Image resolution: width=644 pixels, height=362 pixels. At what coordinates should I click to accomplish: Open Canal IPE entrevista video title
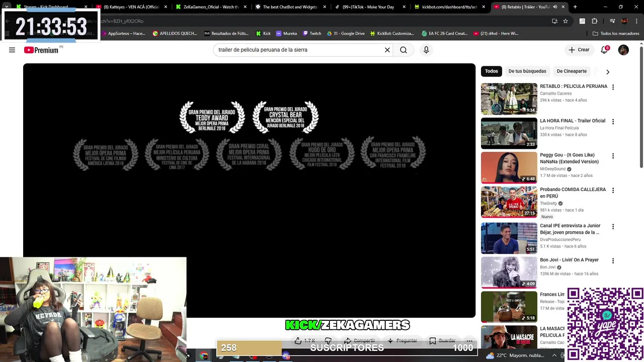pos(570,229)
